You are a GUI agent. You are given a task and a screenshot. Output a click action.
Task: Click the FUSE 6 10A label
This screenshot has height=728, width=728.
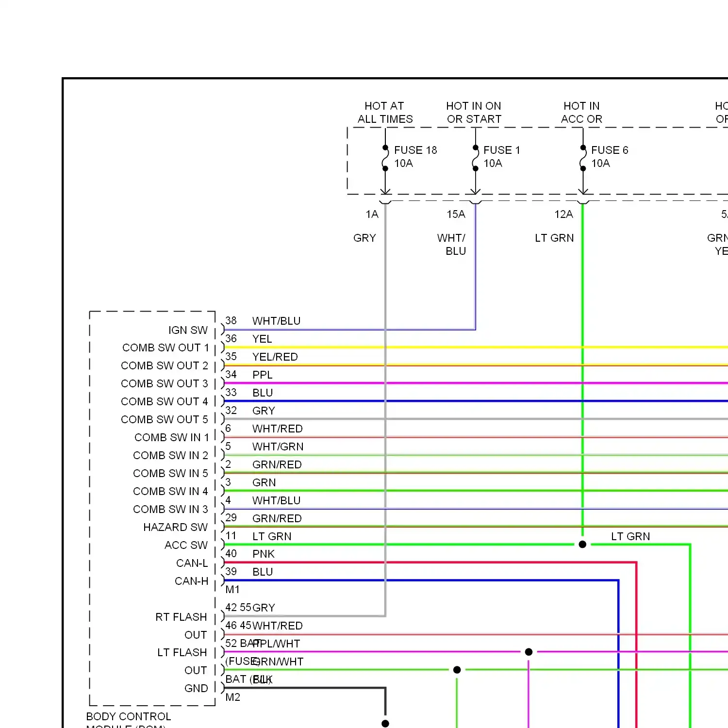click(610, 157)
